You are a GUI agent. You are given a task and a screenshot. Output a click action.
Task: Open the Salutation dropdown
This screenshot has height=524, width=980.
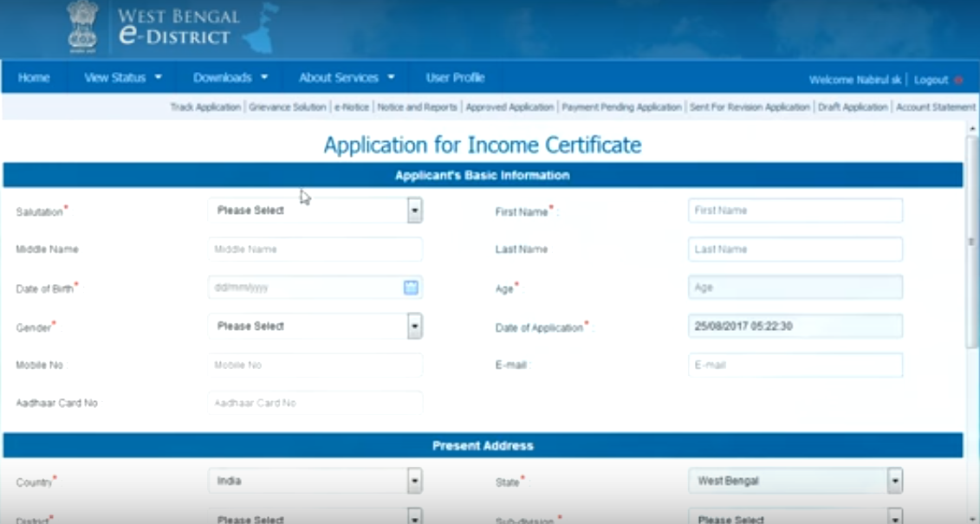[413, 210]
